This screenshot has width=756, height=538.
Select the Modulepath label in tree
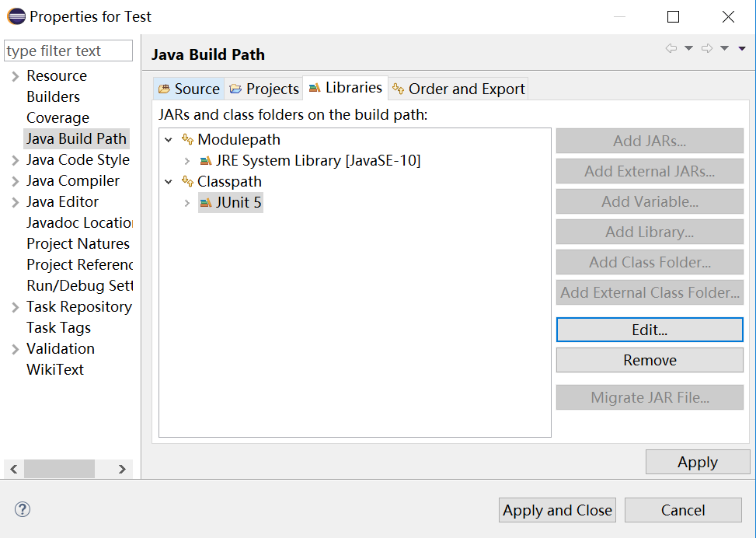239,139
